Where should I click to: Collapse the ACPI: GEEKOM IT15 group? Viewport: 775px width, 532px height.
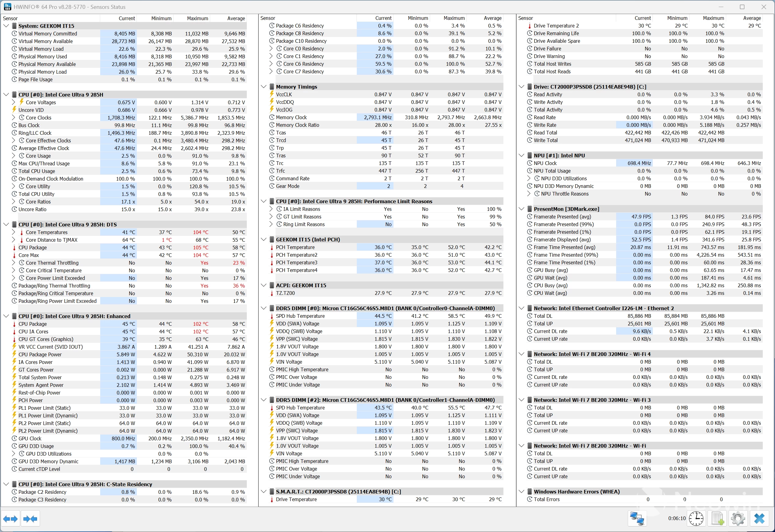263,285
